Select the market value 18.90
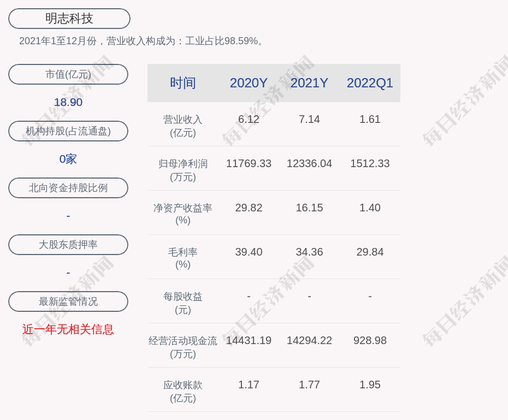This screenshot has height=420, width=508. [68, 102]
